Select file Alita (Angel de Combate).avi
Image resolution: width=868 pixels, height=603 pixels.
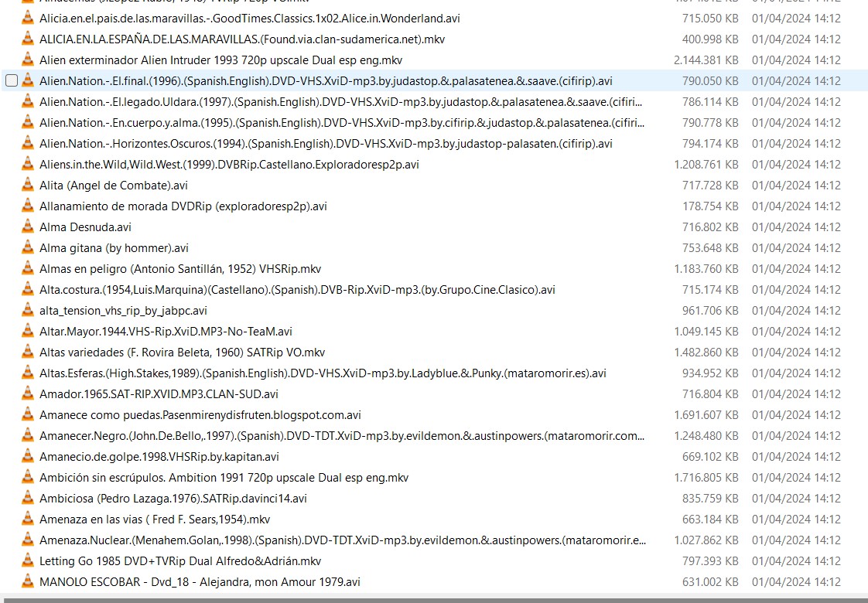(x=114, y=186)
